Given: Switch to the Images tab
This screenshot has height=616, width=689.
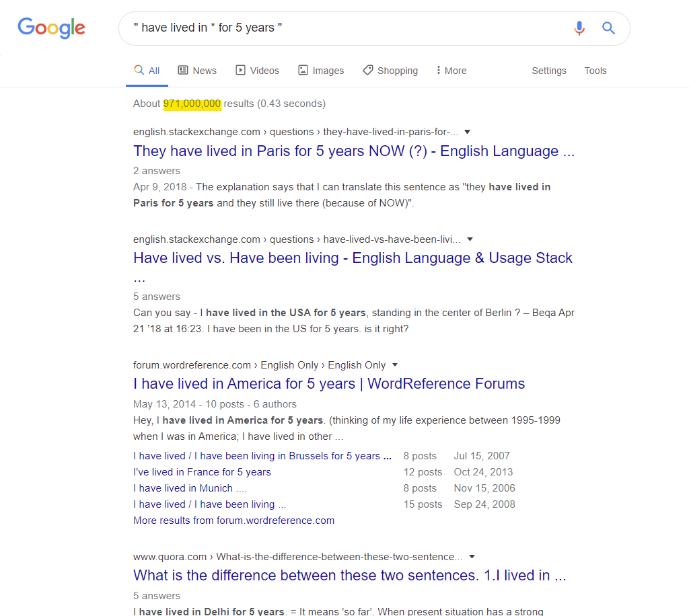Looking at the screenshot, I should 321,71.
